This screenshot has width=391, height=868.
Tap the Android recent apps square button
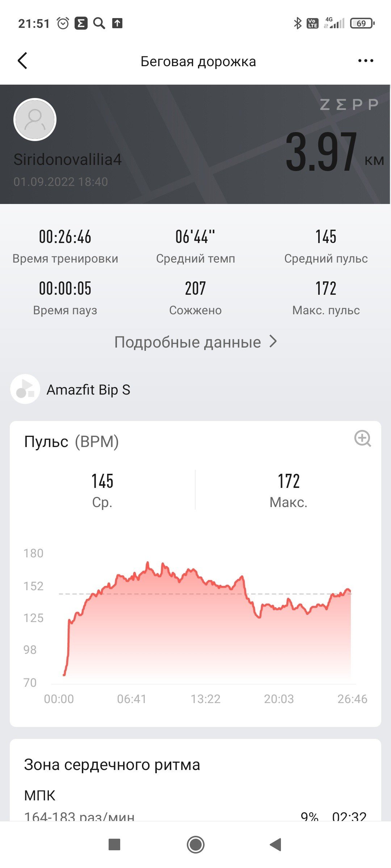coord(114,844)
